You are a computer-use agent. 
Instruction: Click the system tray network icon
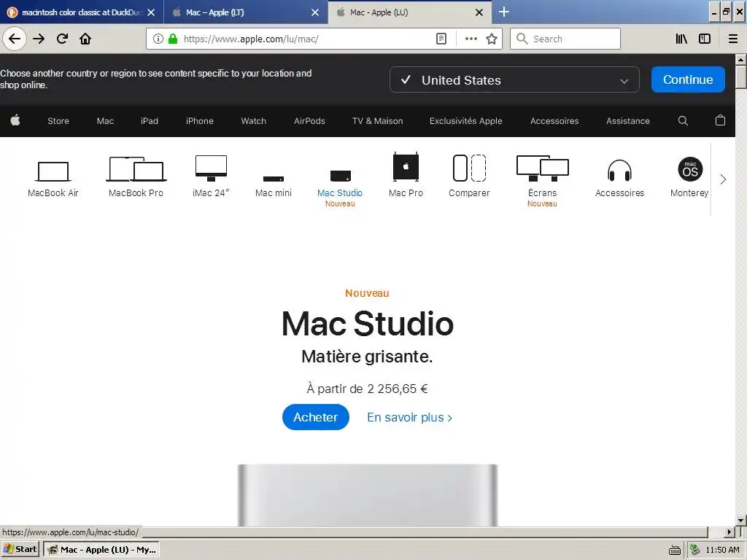(695, 550)
